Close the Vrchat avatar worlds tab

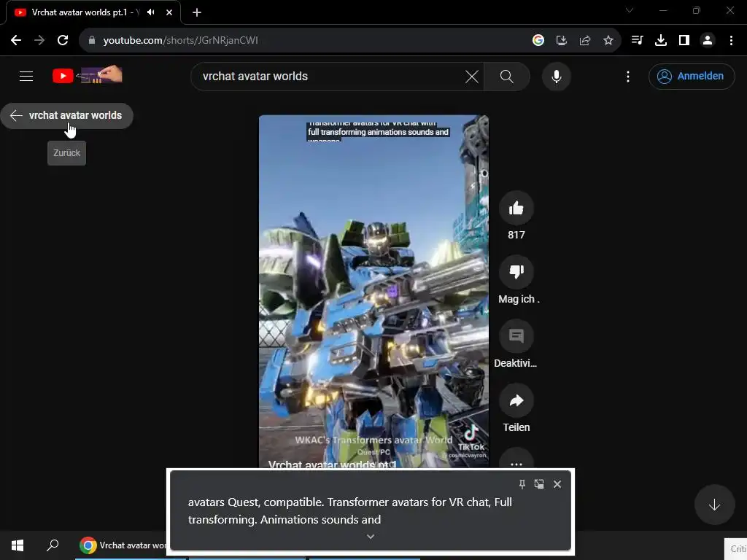[x=169, y=12]
